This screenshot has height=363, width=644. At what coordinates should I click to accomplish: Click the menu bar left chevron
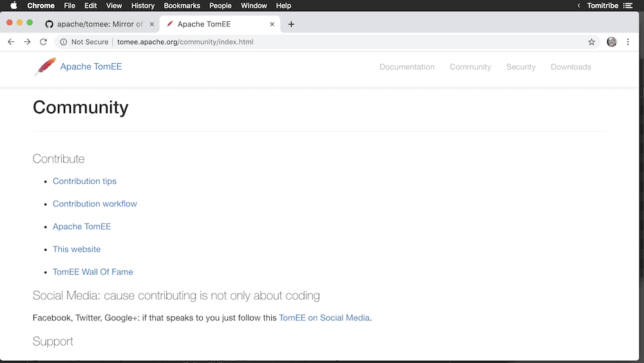pyautogui.click(x=579, y=5)
